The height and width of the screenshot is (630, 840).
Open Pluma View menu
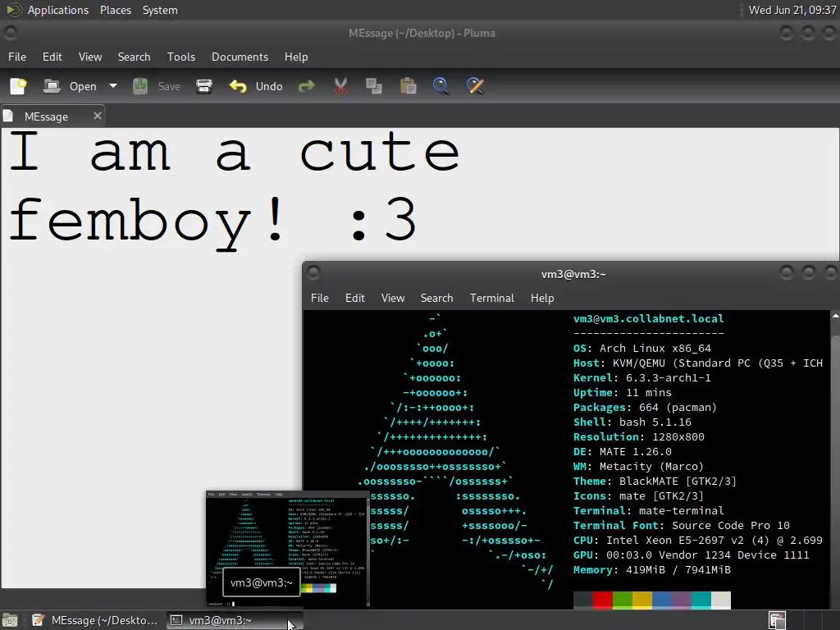coord(90,57)
